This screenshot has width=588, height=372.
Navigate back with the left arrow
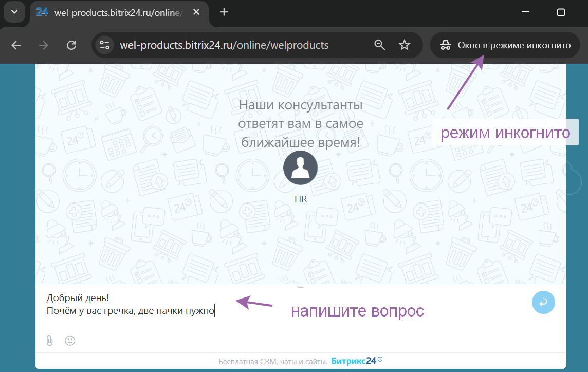[x=15, y=45]
